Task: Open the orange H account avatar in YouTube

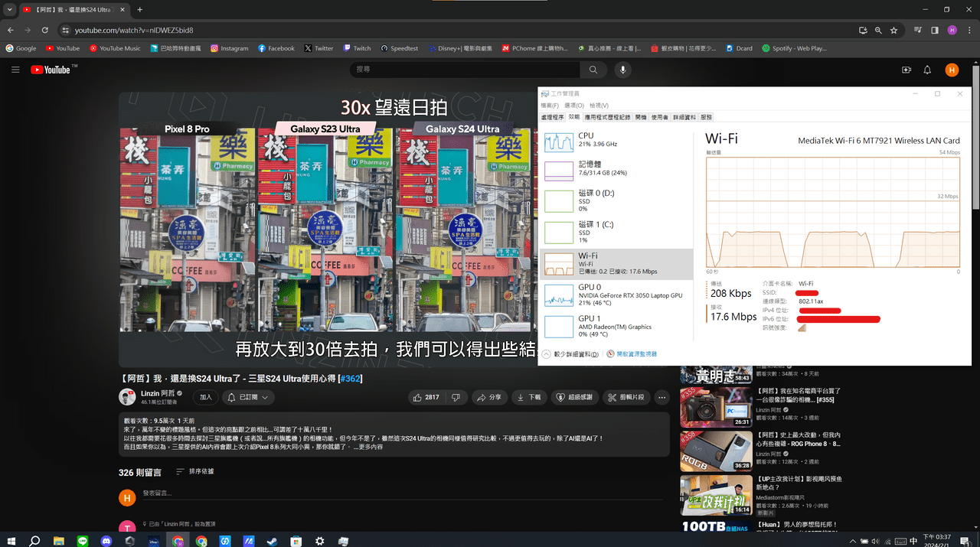Action: (x=952, y=70)
